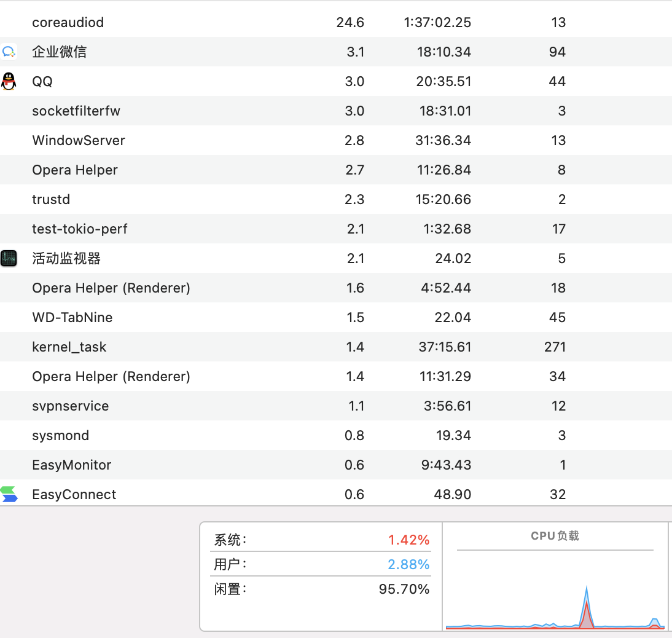Click CPU time 18:31.01 for socketfilterfw
Screen dimensions: 672x638
[x=445, y=111]
